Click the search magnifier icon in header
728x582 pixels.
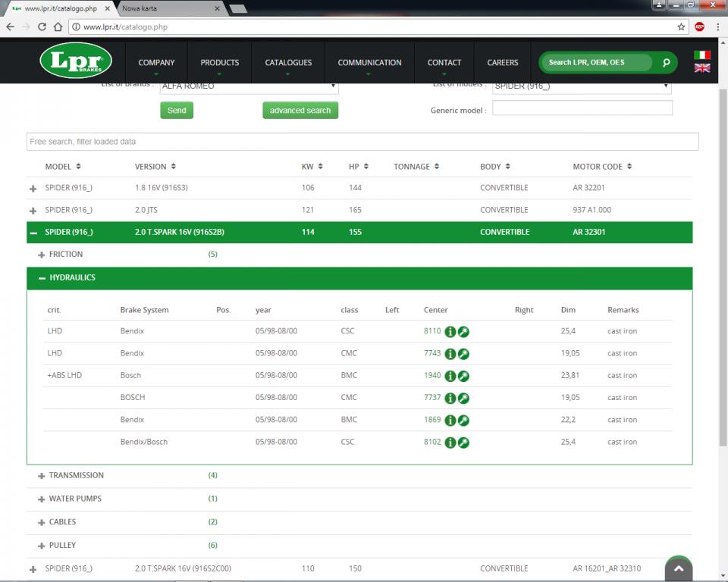[667, 63]
